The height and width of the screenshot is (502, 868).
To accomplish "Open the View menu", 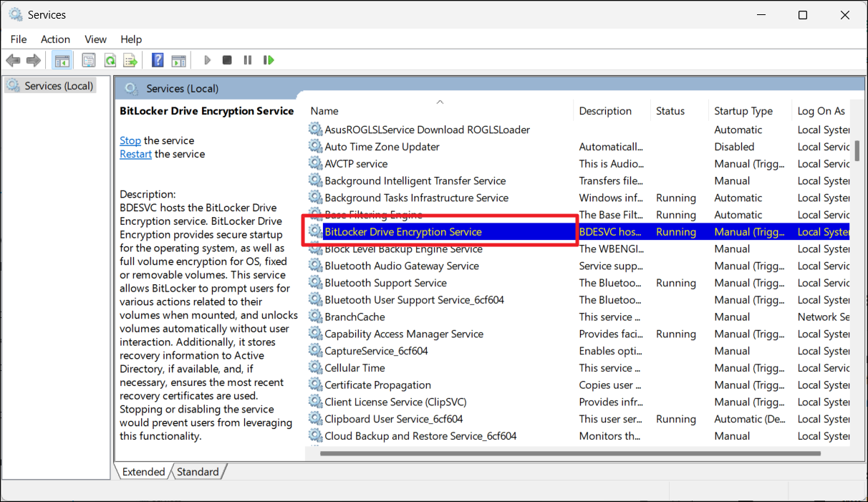I will (x=95, y=39).
